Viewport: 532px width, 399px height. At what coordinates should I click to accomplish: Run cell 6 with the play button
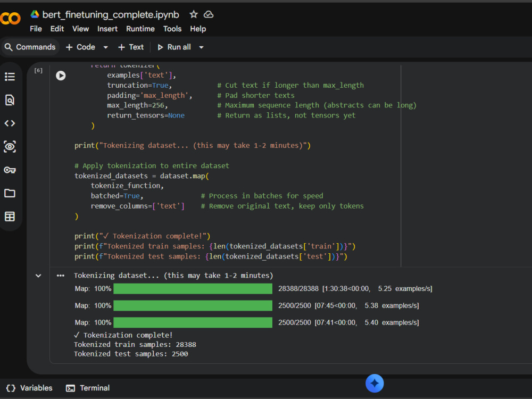[x=61, y=76]
